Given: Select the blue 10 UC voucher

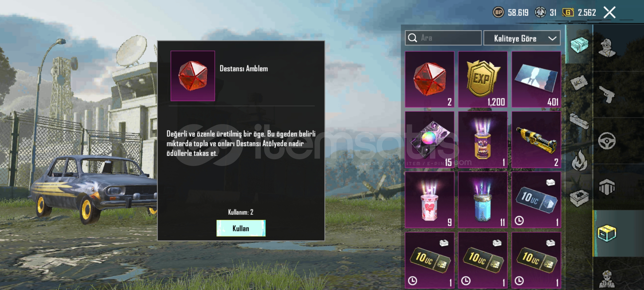Looking at the screenshot, I should click(x=536, y=200).
